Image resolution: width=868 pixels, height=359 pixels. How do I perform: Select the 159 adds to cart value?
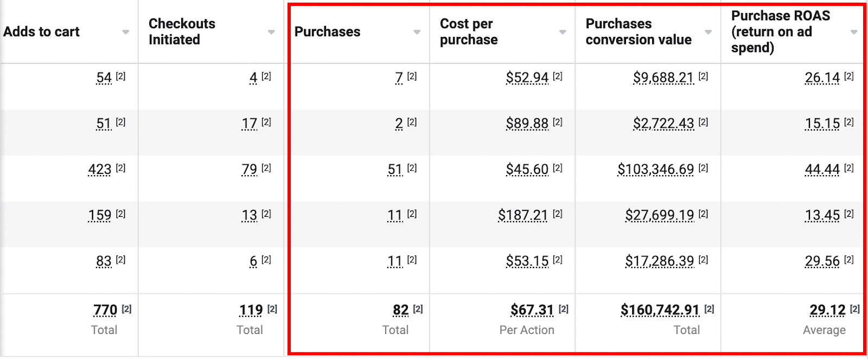100,216
